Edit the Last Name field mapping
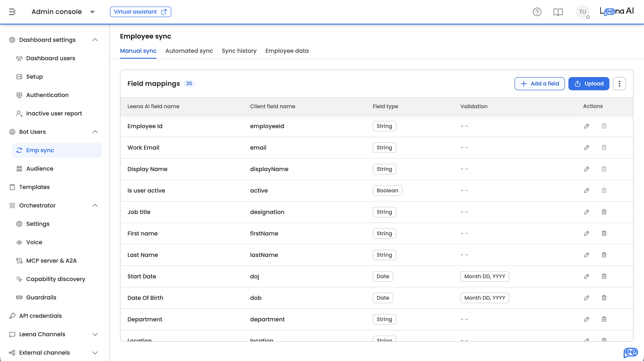Screen dimensions: 644x361 (587, 255)
